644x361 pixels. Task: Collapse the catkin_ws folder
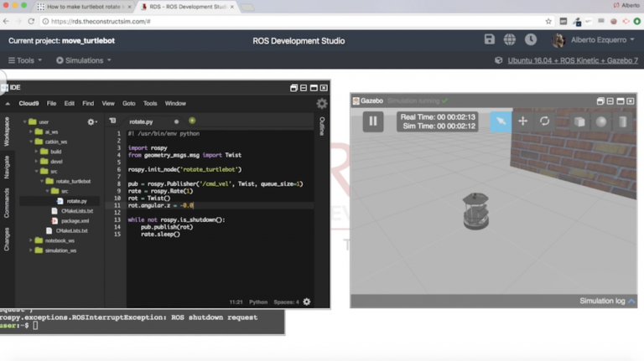(x=31, y=142)
